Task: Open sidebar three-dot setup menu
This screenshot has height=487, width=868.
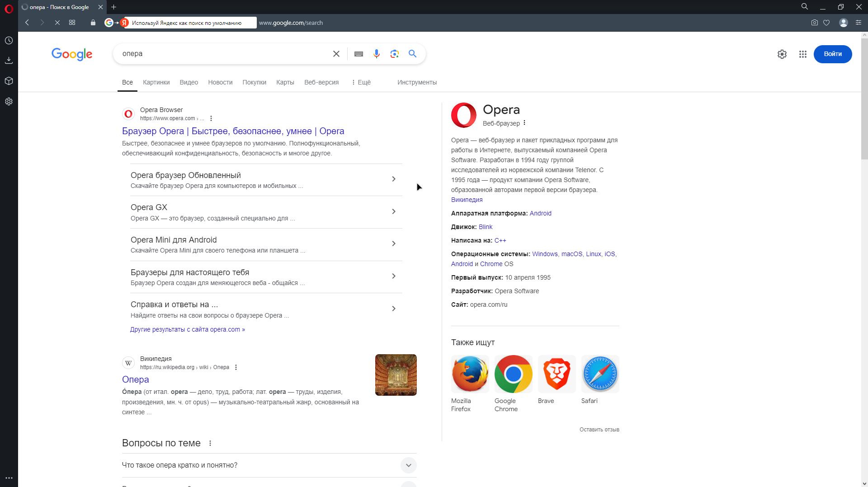Action: pos(9,478)
